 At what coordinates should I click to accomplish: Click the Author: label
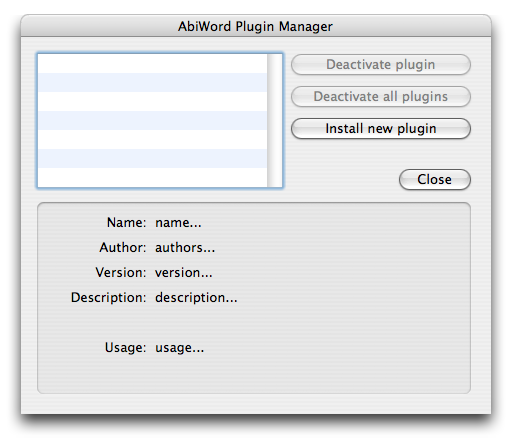123,248
